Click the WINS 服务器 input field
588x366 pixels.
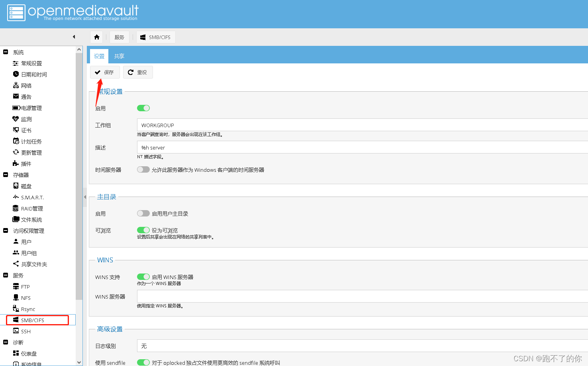(x=362, y=296)
